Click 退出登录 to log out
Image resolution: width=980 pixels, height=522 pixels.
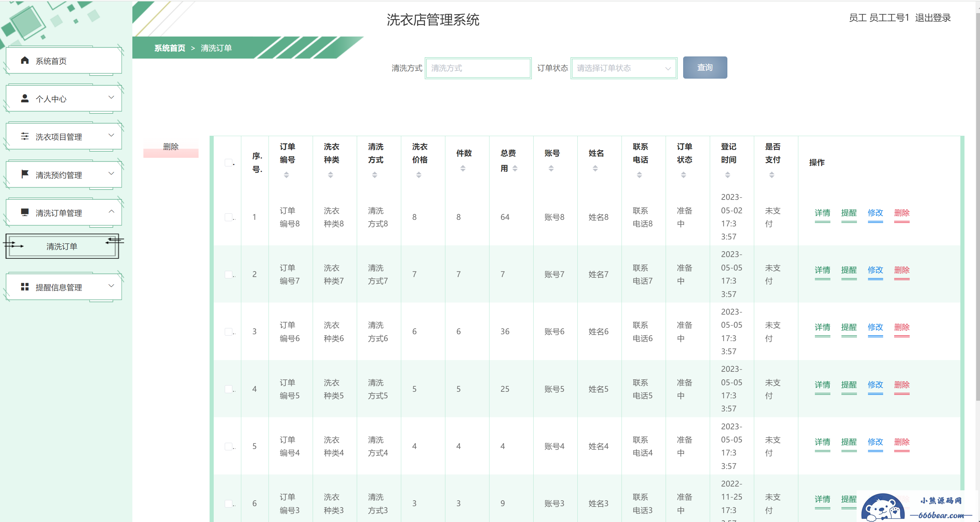click(932, 18)
